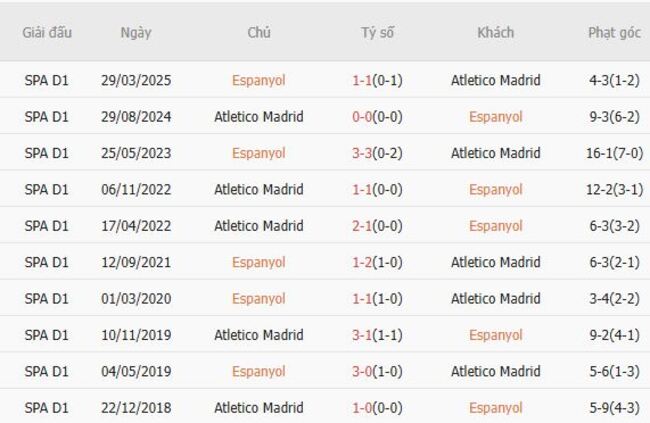The width and height of the screenshot is (650, 423).
Task: Click the 0-0(0-0) score result
Action: (377, 116)
